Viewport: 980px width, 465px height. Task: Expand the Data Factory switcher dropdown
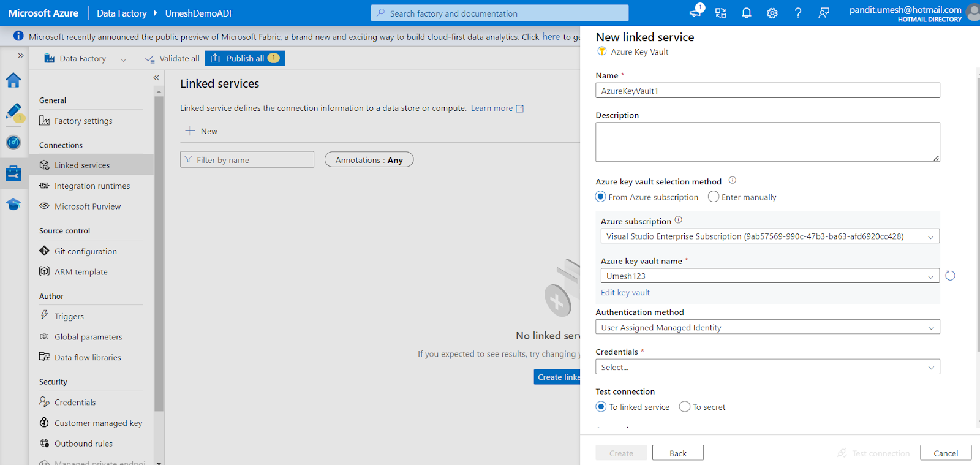pos(123,59)
